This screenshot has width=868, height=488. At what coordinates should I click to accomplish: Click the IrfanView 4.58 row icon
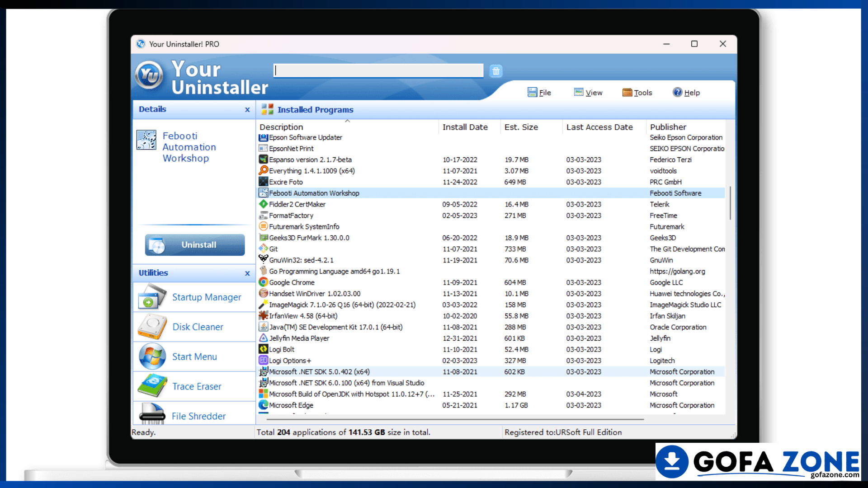click(x=263, y=315)
